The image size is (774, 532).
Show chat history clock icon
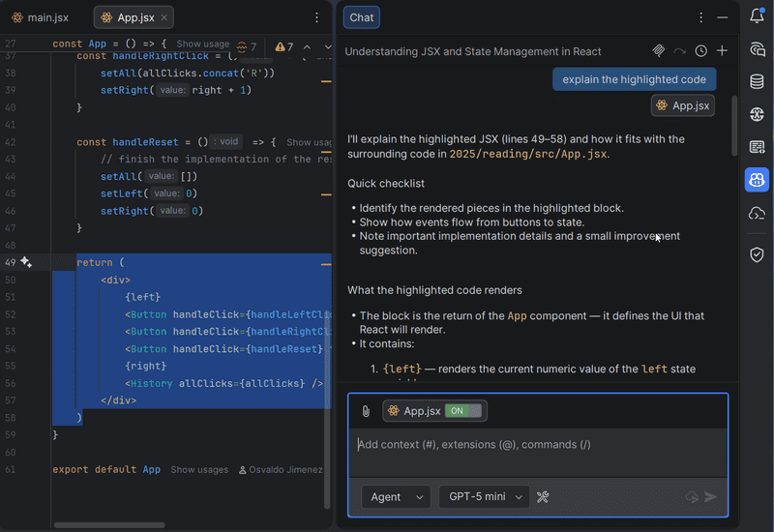[700, 51]
